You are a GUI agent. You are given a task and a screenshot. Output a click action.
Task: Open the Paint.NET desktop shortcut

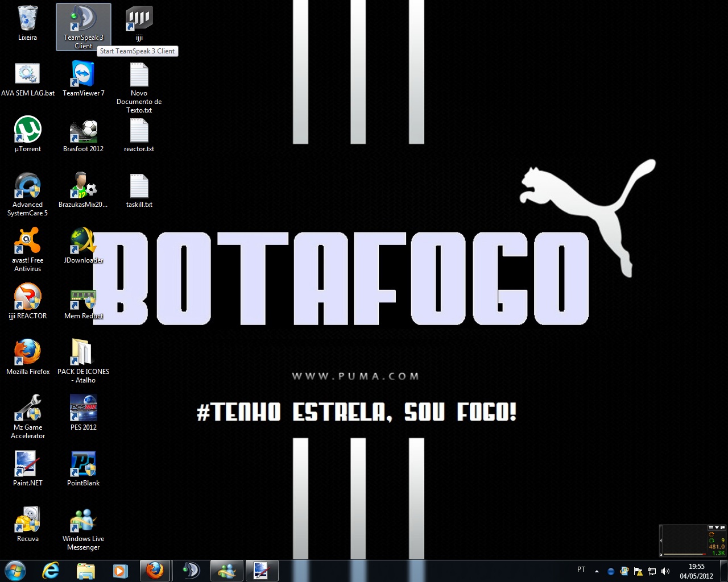pos(27,465)
